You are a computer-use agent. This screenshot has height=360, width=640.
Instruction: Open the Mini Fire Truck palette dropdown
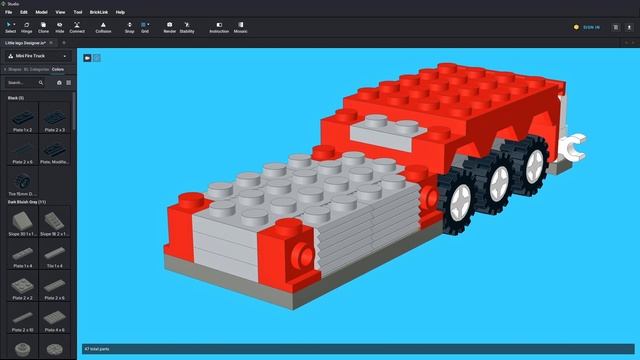38,56
